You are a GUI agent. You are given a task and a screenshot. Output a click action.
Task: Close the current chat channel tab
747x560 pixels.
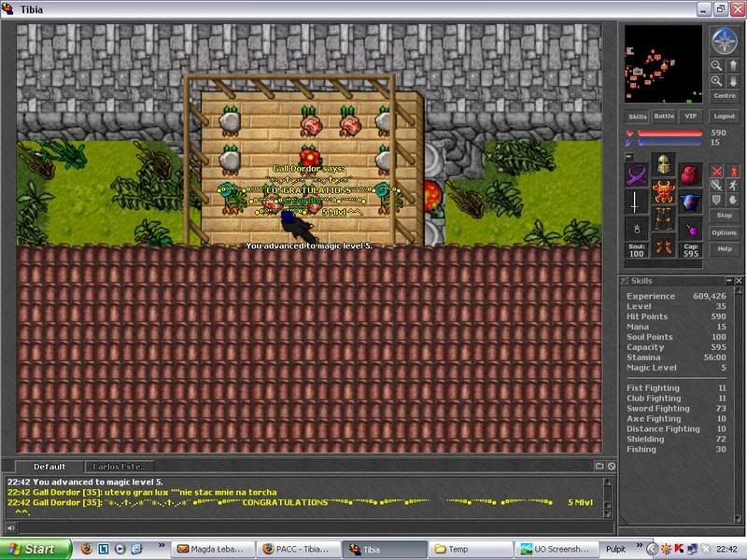click(x=612, y=466)
